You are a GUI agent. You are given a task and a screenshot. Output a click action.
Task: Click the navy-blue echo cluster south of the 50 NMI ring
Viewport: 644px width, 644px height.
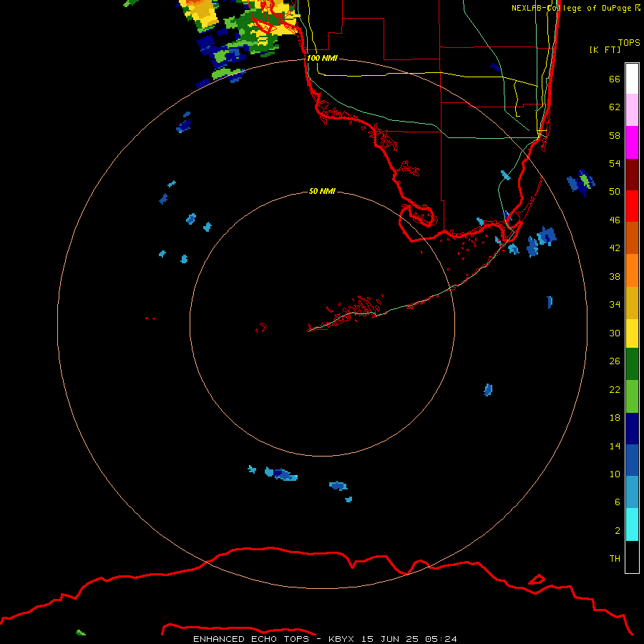(x=281, y=474)
